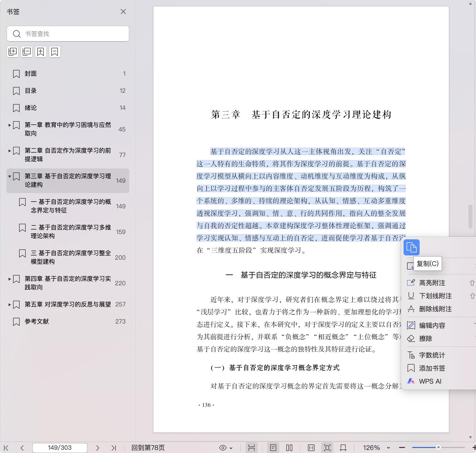
Task: Choose 字数统计 in the context menu
Action: [432, 355]
